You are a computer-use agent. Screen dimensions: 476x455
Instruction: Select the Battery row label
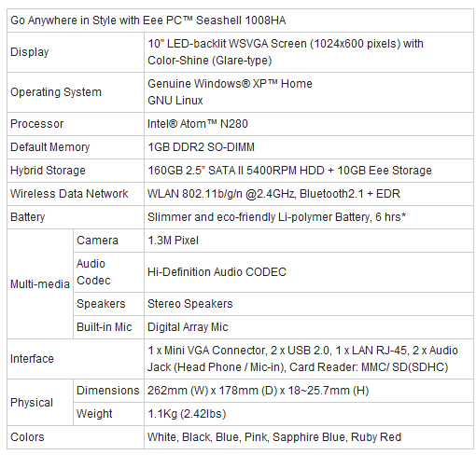(28, 217)
